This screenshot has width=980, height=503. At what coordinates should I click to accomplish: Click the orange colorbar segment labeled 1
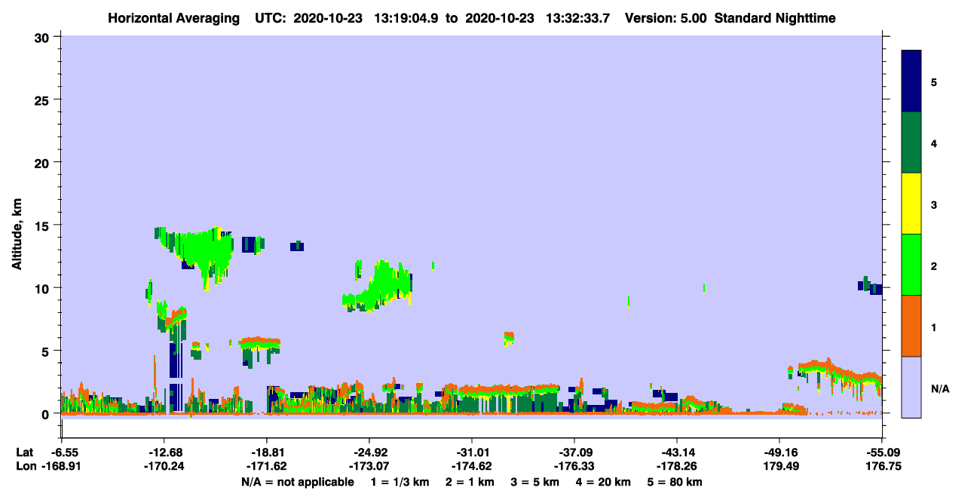pyautogui.click(x=911, y=326)
